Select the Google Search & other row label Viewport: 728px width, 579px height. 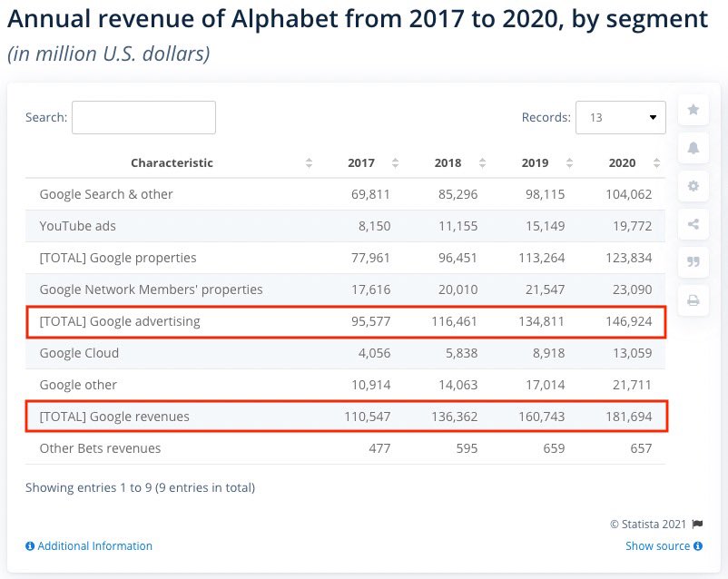(106, 194)
